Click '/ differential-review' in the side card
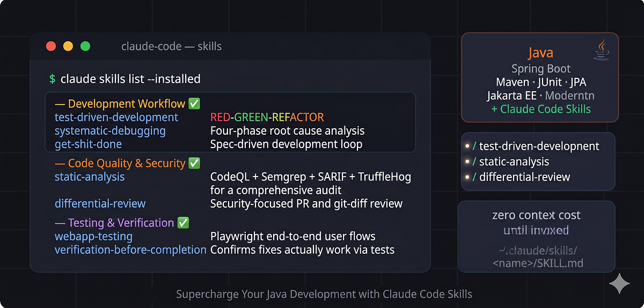This screenshot has height=308, width=644. point(521,177)
